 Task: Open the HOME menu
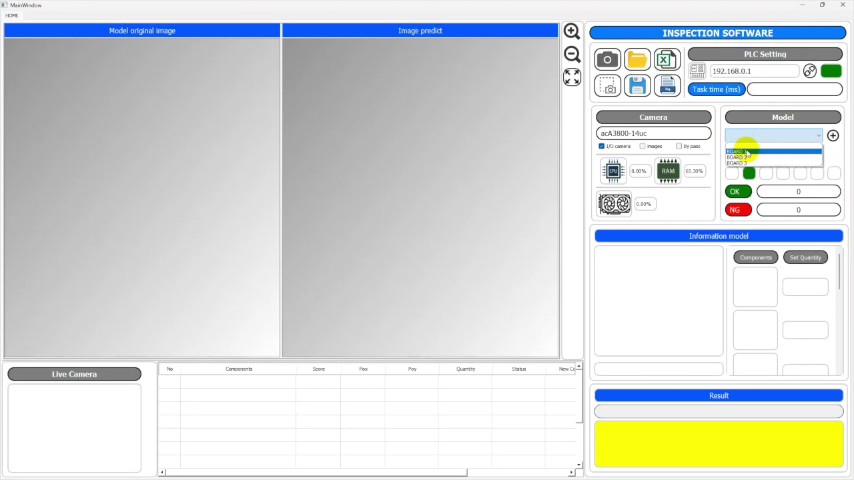pyautogui.click(x=11, y=15)
